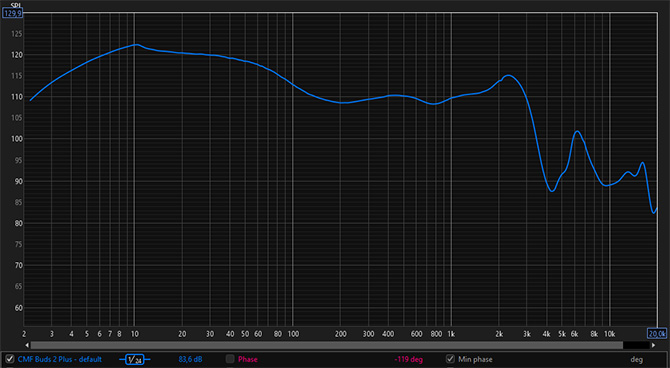Click the empty scrollbar track right of the thumb

[x=636, y=345]
